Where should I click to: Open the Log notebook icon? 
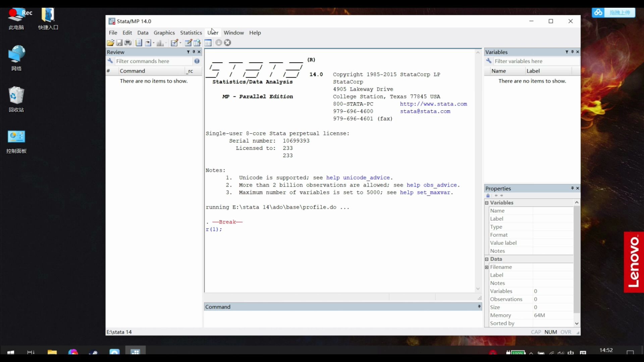(x=139, y=43)
